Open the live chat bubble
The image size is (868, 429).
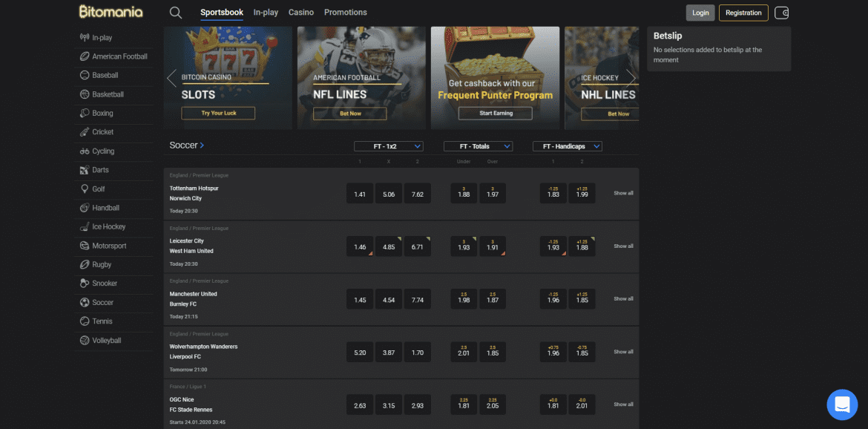[x=841, y=405]
